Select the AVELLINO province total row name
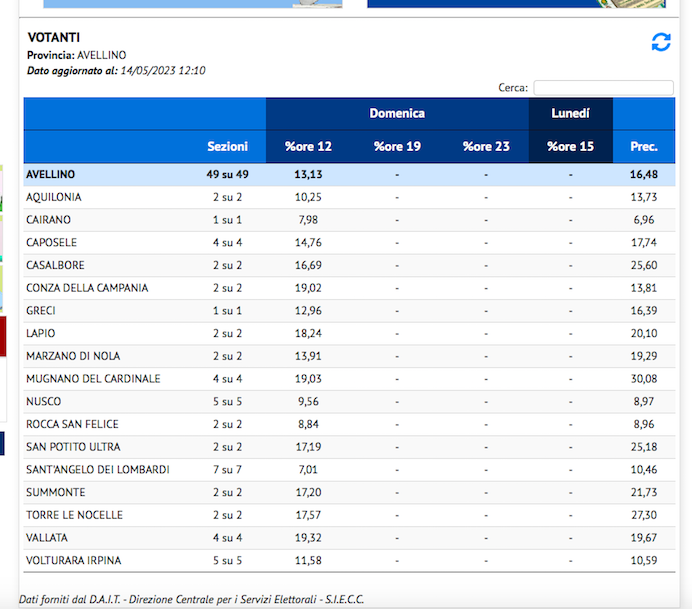Screen dimensions: 692x609 click(50, 174)
